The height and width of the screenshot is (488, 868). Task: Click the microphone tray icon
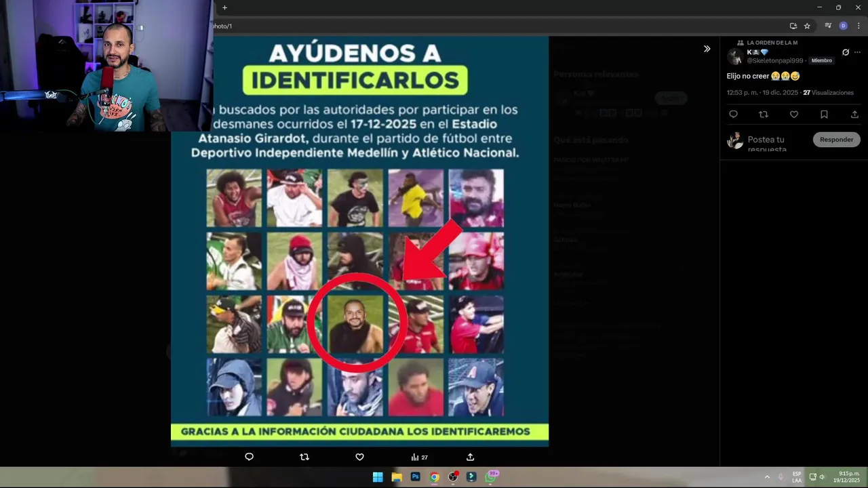coord(781,477)
